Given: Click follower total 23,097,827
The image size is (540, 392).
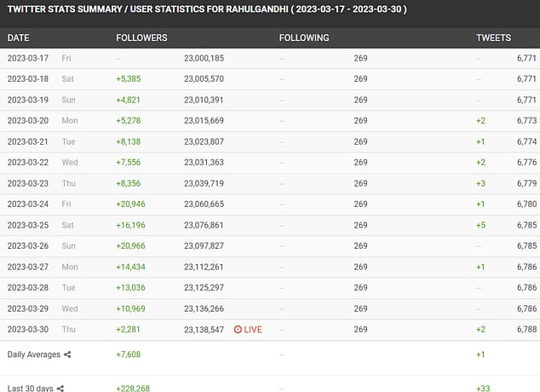Looking at the screenshot, I should tap(204, 245).
